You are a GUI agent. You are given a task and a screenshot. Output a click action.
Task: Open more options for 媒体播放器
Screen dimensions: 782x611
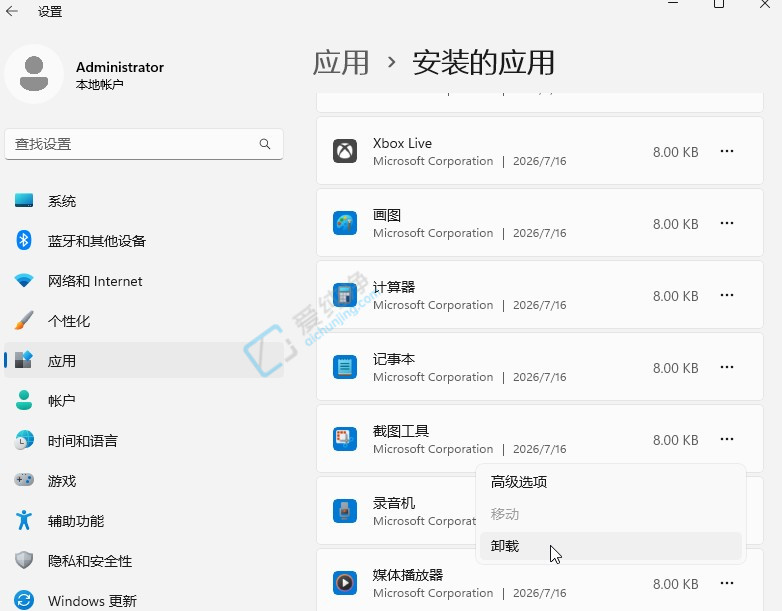pos(727,583)
